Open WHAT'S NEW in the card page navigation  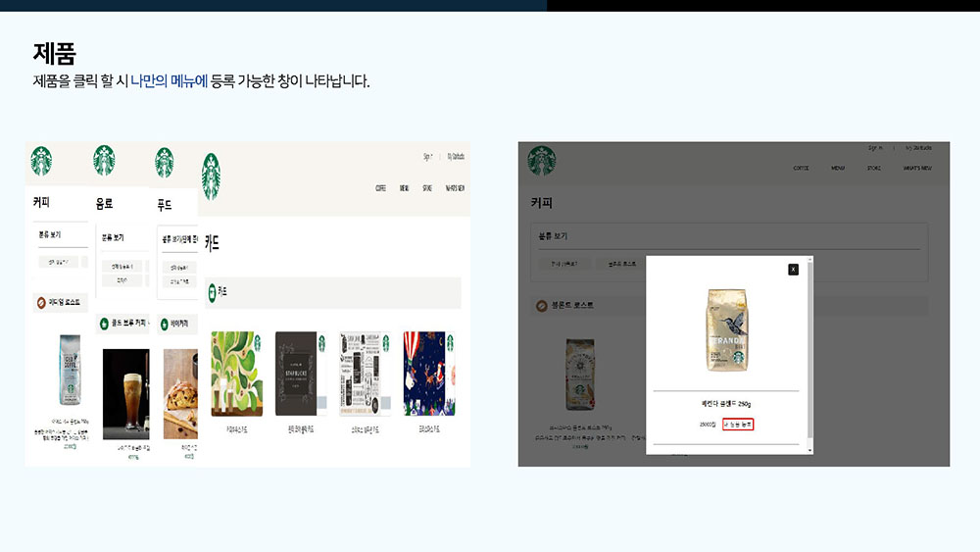tap(455, 188)
